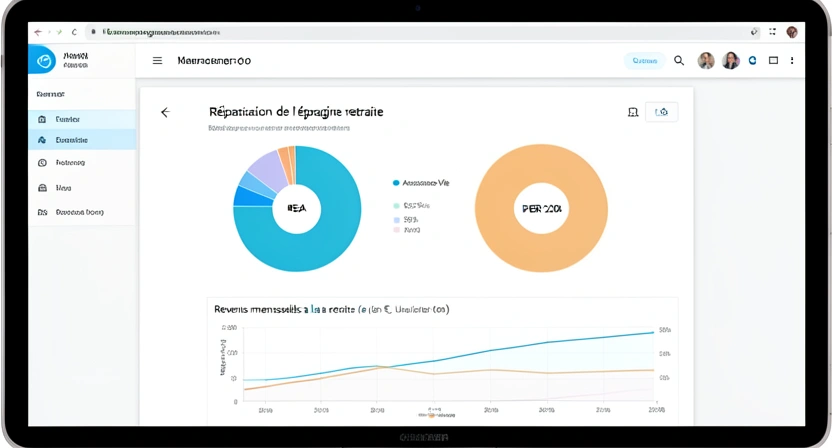
Task: Click the browser back arrow
Action: click(38, 32)
